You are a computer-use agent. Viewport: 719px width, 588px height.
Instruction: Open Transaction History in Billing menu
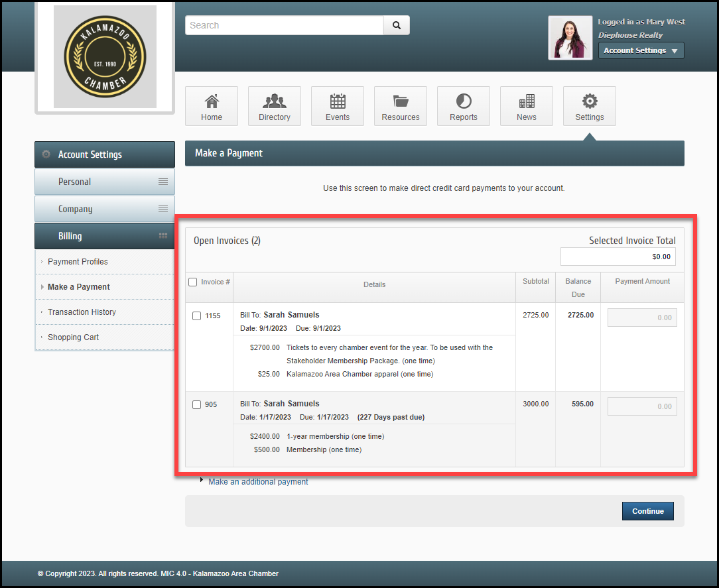(x=82, y=312)
